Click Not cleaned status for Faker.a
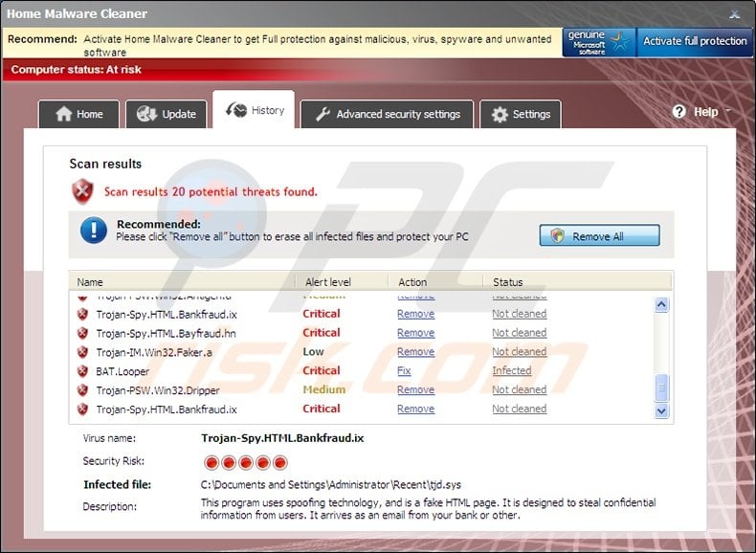 [520, 352]
